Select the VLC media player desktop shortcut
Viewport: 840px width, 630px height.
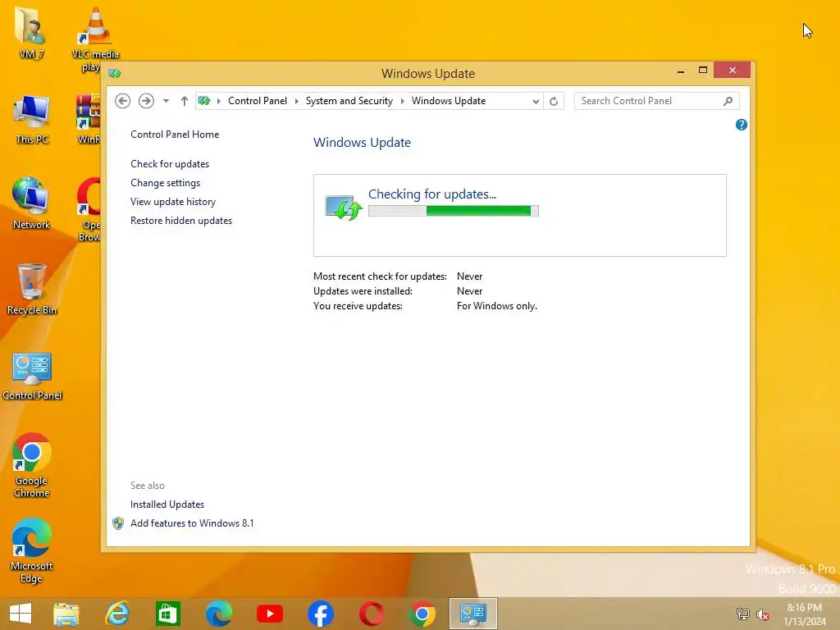click(x=95, y=39)
